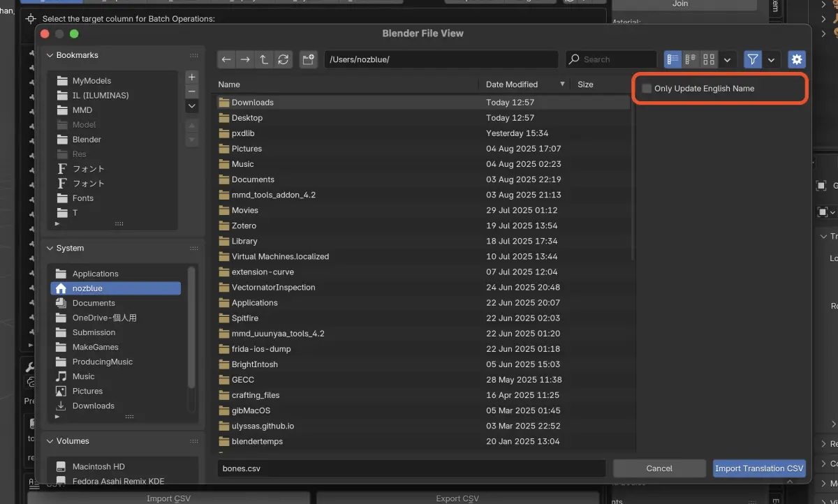Image resolution: width=838 pixels, height=504 pixels.
Task: Refresh the file list icon
Action: [283, 60]
